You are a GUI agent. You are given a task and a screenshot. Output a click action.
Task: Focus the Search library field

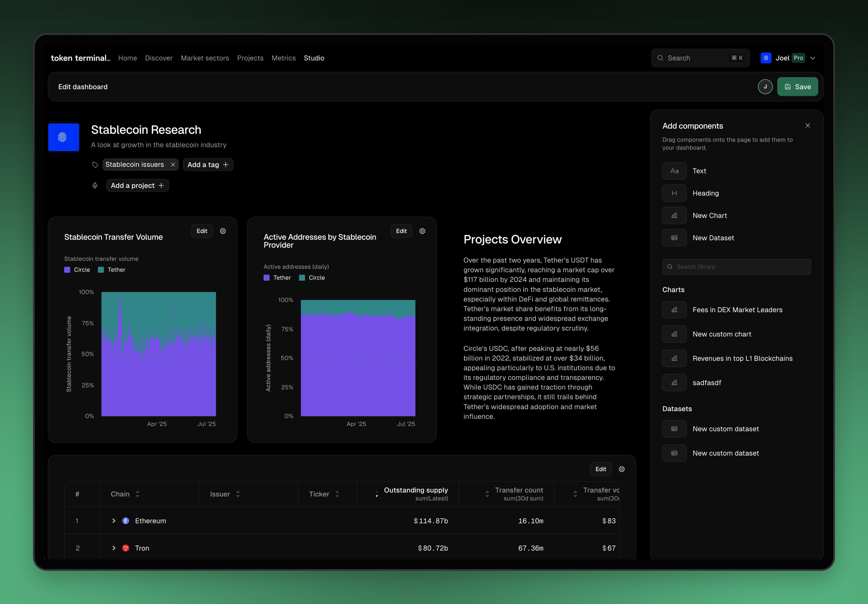[736, 267]
